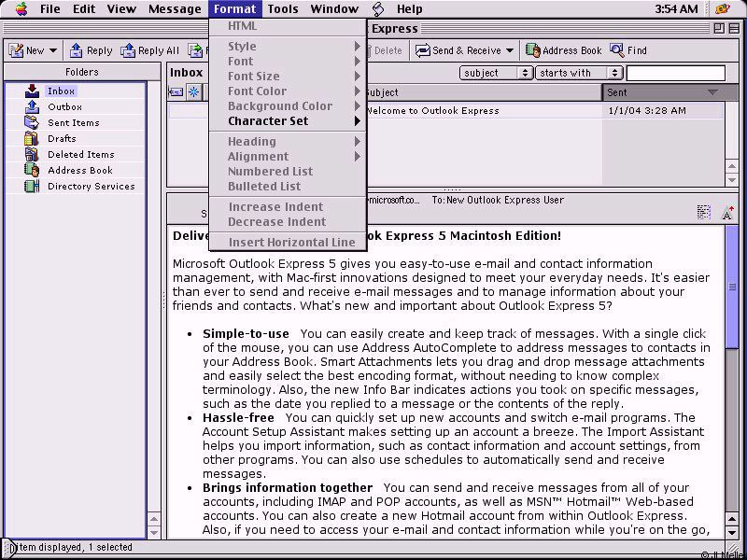Viewport: 747px width, 560px height.
Task: Click the message options icon in preview header
Action: pyautogui.click(x=704, y=212)
